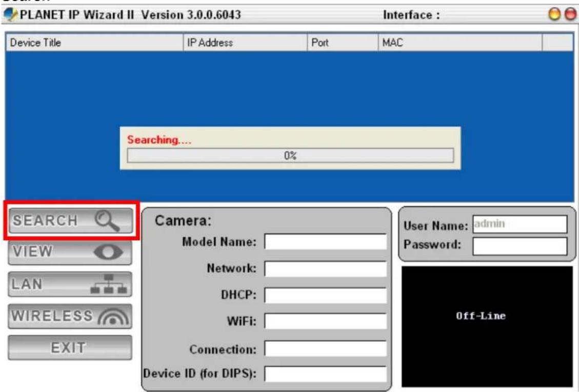Minimize with the yellow round button

[x=554, y=14]
